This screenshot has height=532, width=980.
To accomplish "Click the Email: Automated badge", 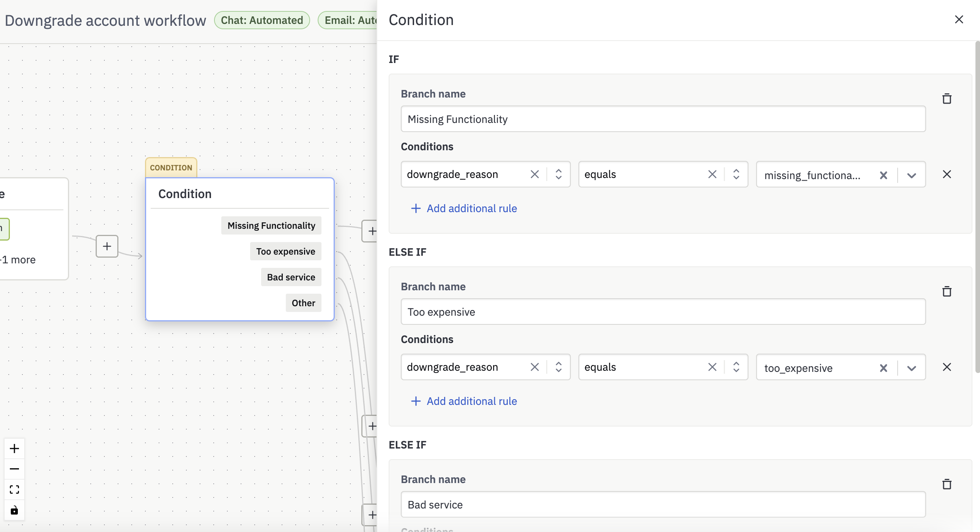I will point(348,20).
